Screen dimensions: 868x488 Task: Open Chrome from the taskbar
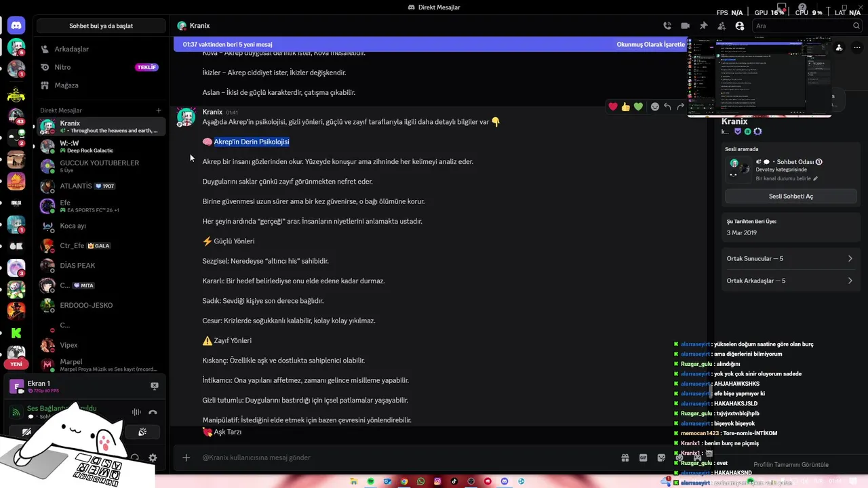(x=404, y=481)
